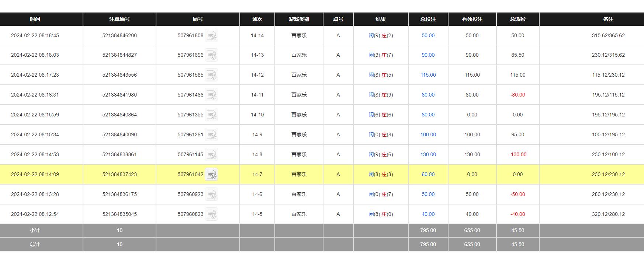Click the 100.00 total bet link
The width and height of the screenshot is (644, 259).
click(x=428, y=135)
